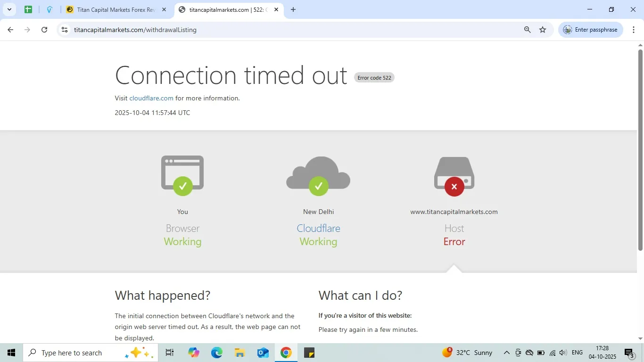Open Microsoft Edge from the taskbar
This screenshot has width=644, height=362.
click(217, 353)
